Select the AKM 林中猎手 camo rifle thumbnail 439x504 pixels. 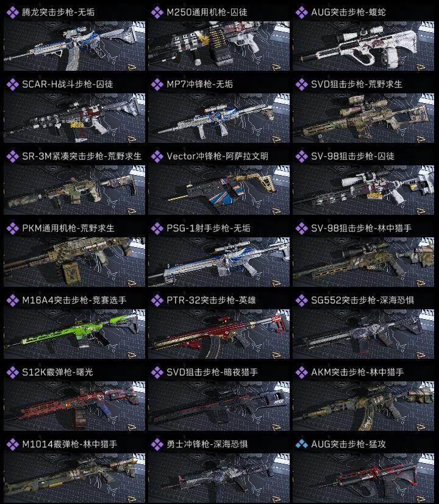[x=363, y=406]
